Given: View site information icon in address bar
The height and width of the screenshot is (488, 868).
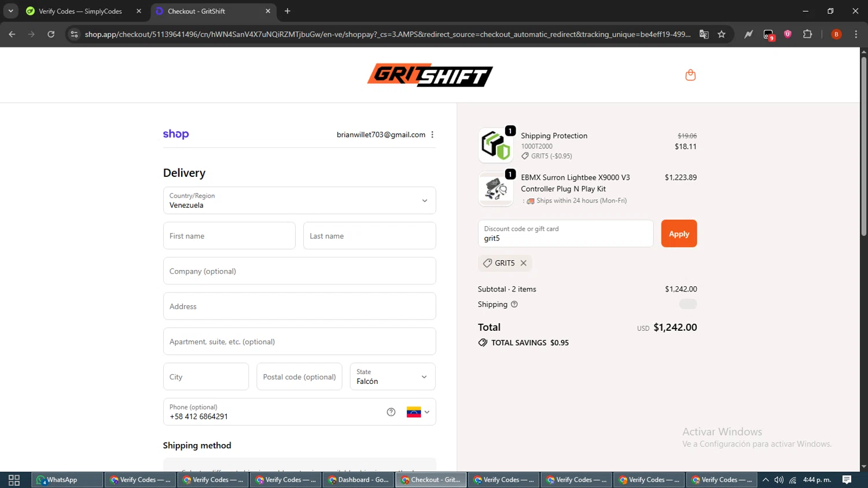Looking at the screenshot, I should tap(74, 34).
